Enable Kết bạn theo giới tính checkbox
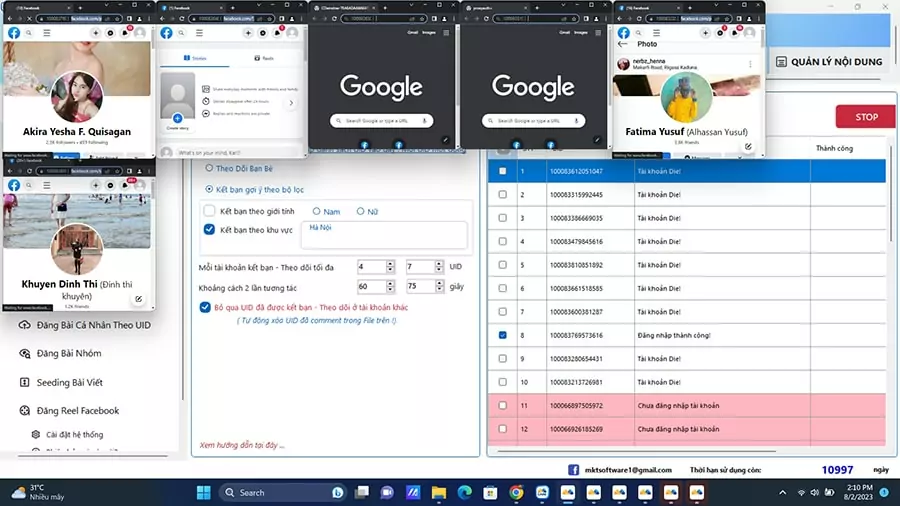Image resolution: width=900 pixels, height=506 pixels. (x=210, y=211)
